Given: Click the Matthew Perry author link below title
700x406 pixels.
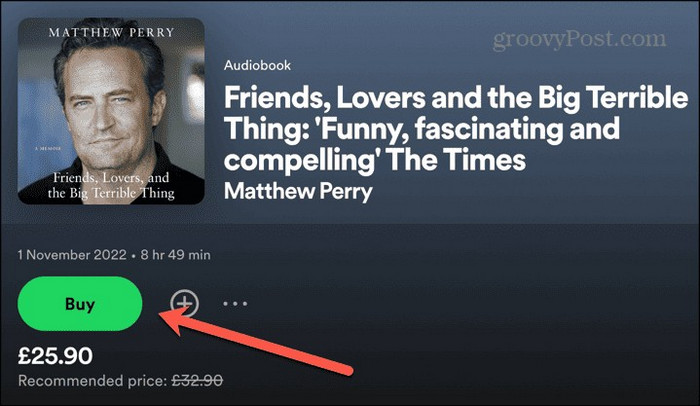Looking at the screenshot, I should pos(299,190).
